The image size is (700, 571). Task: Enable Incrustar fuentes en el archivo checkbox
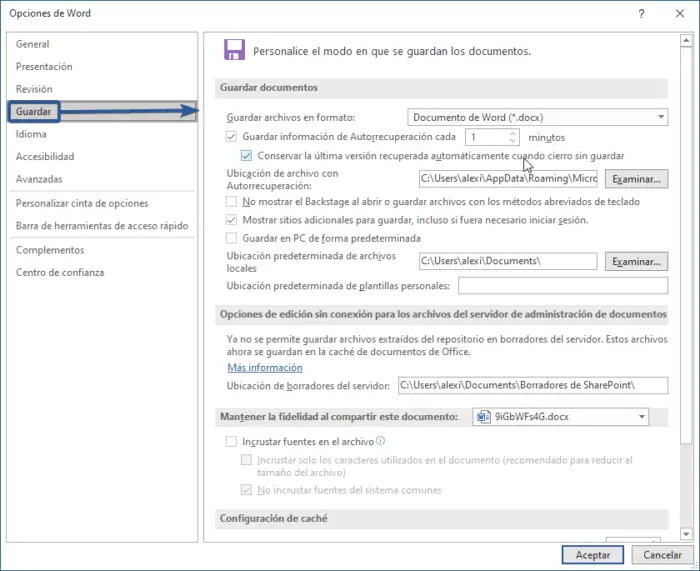coord(231,442)
